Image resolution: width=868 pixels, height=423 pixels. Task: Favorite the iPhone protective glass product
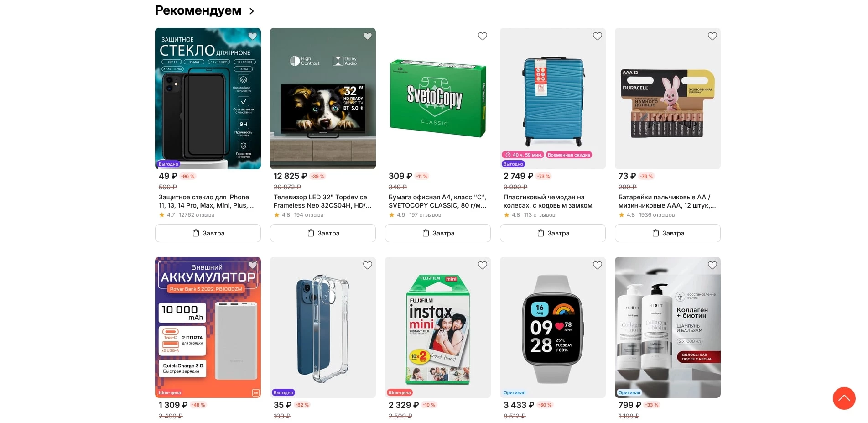tap(252, 36)
